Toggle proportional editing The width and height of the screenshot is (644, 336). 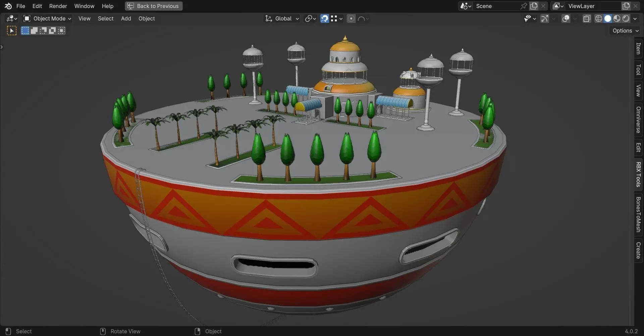pos(351,18)
